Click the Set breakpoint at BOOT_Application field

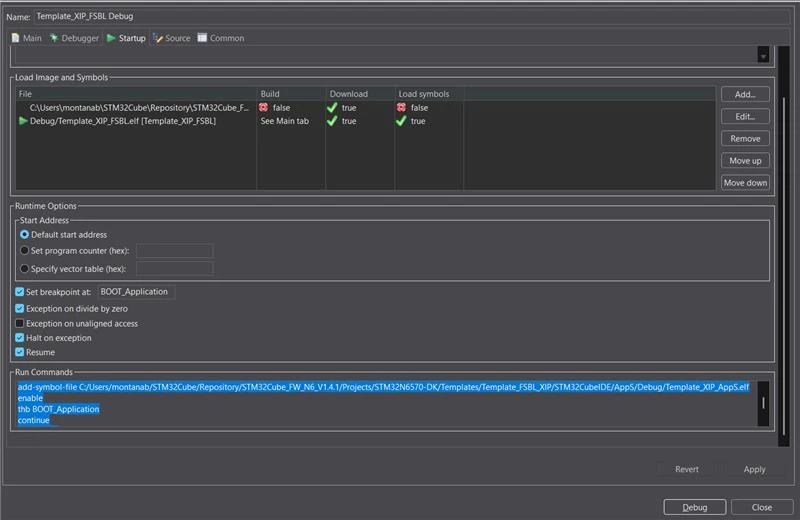click(x=136, y=292)
